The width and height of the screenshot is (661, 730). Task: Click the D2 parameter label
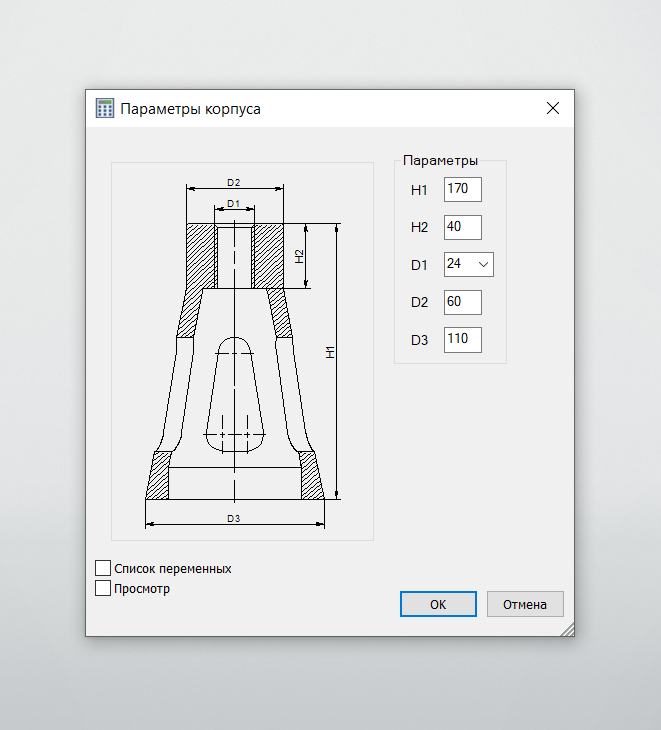coord(419,303)
